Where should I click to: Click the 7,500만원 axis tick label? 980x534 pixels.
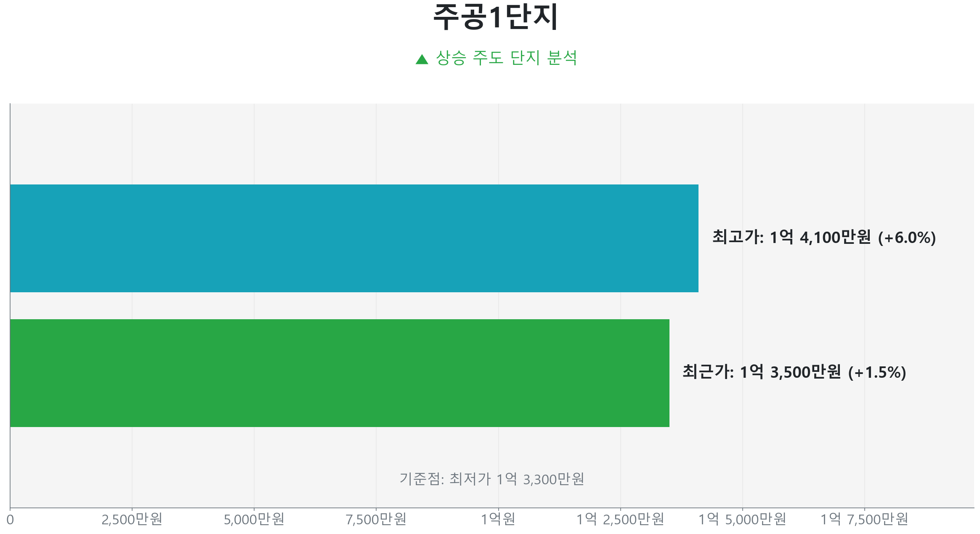(x=376, y=520)
